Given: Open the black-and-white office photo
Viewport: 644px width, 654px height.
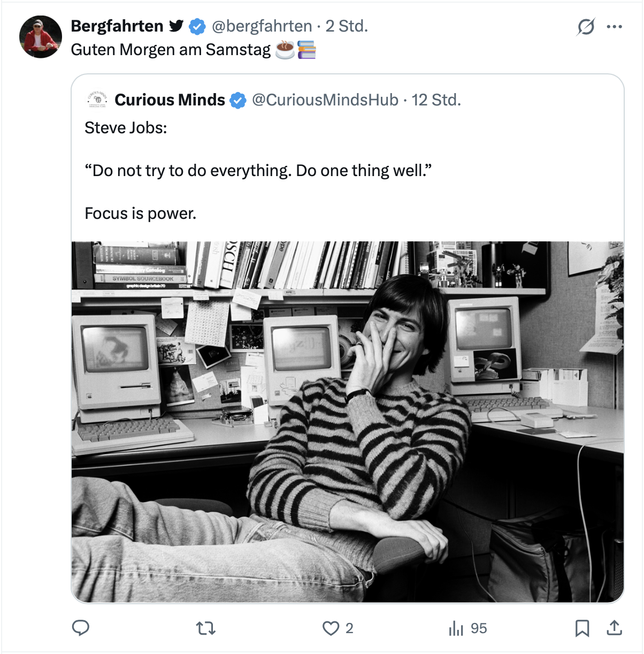Looking at the screenshot, I should [348, 422].
